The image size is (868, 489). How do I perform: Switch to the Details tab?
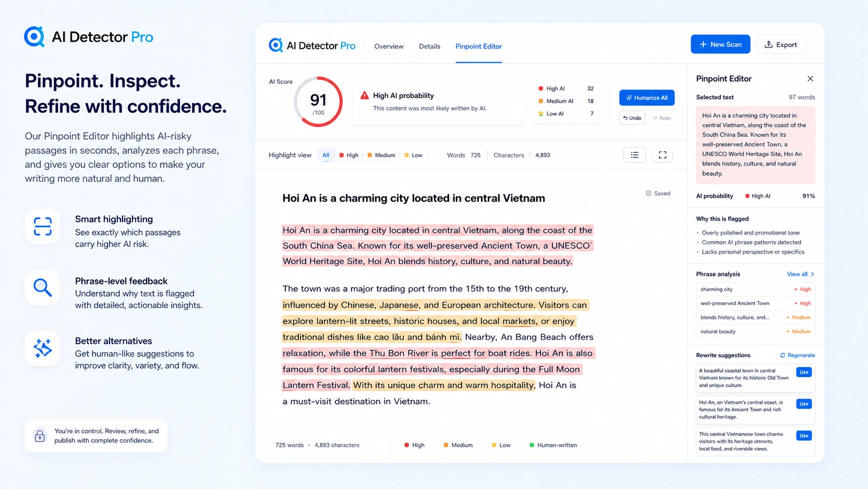click(429, 46)
